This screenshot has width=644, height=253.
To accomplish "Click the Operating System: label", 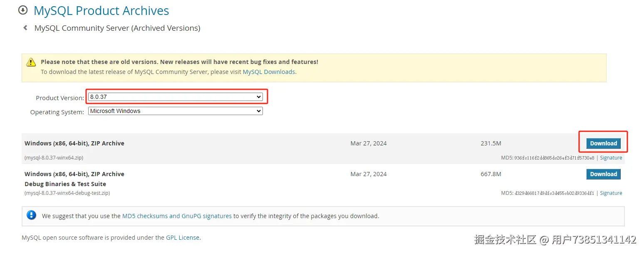I will point(57,112).
